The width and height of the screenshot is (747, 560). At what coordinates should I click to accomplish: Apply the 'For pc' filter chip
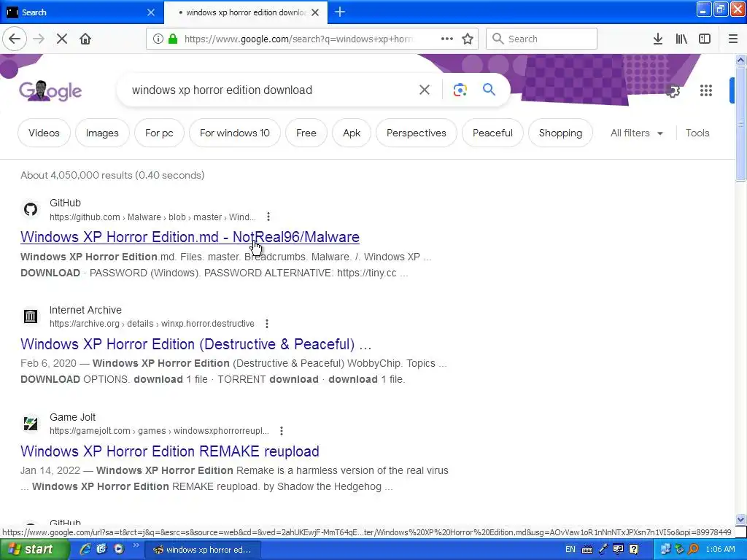click(159, 133)
